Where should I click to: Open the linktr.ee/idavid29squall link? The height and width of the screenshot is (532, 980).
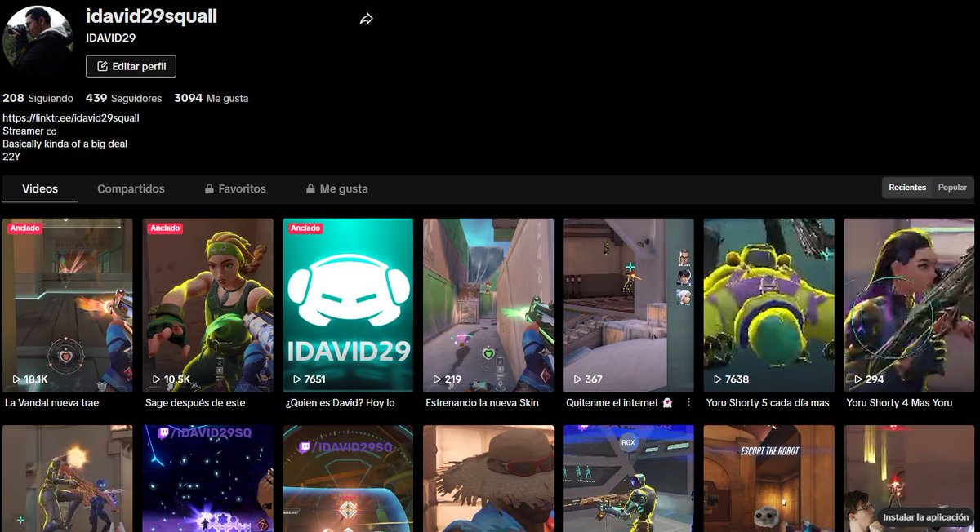tap(71, 118)
